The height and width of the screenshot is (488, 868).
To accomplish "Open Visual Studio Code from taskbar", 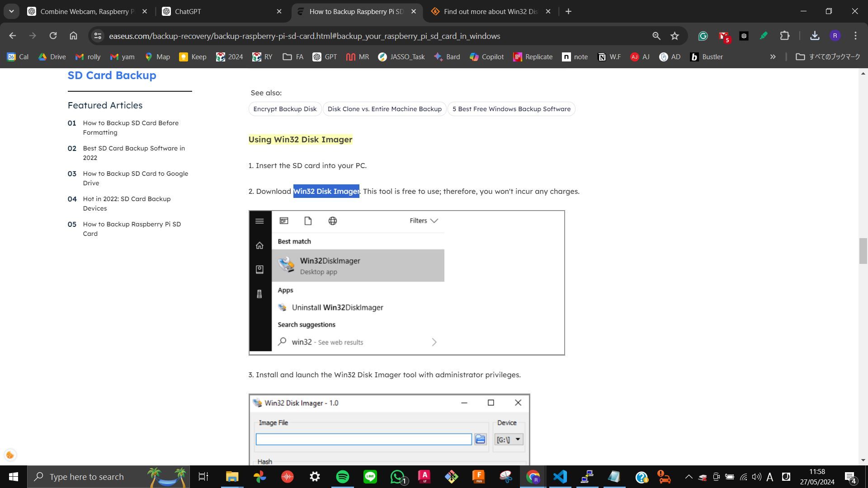I will pos(560,477).
